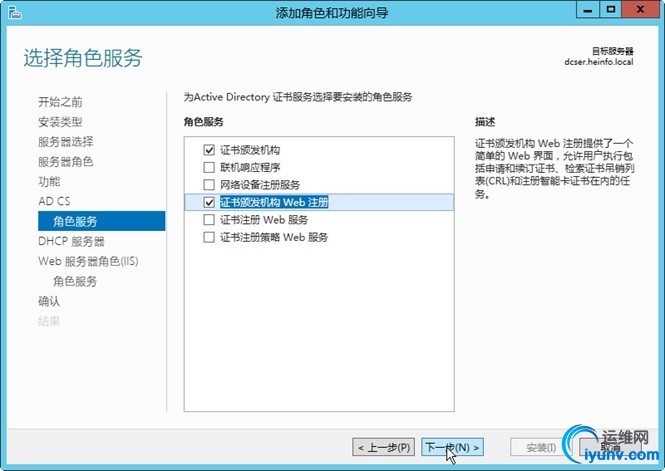The width and height of the screenshot is (665, 471).
Task: Select highlighted 角色服务 step under AD CS
Action: click(x=102, y=221)
